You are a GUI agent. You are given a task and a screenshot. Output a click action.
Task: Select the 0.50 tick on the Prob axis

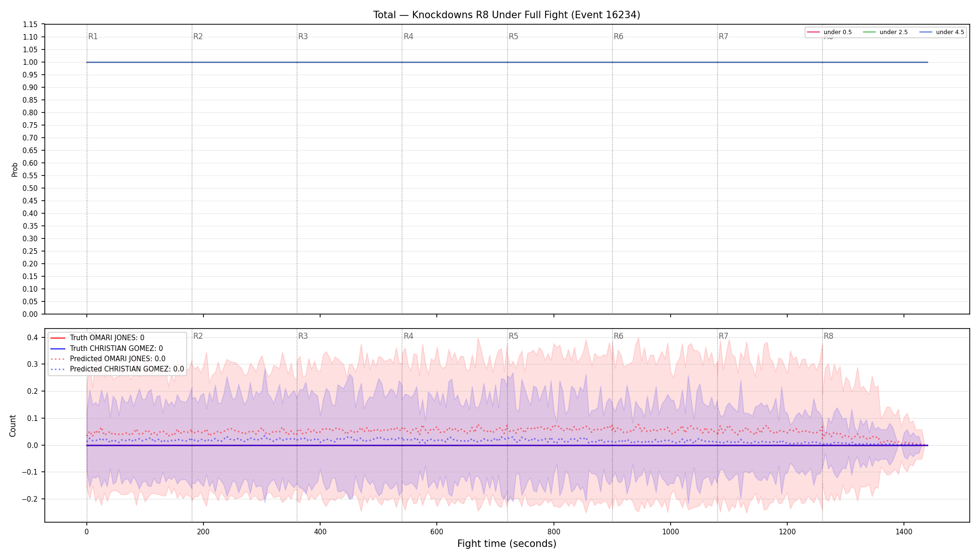point(30,188)
